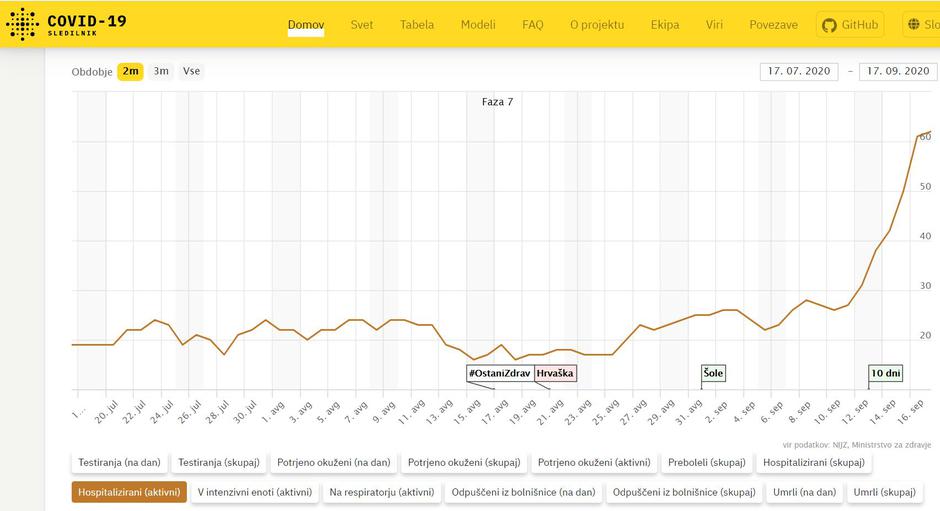
Task: Go to the Tabela page
Action: 417,25
